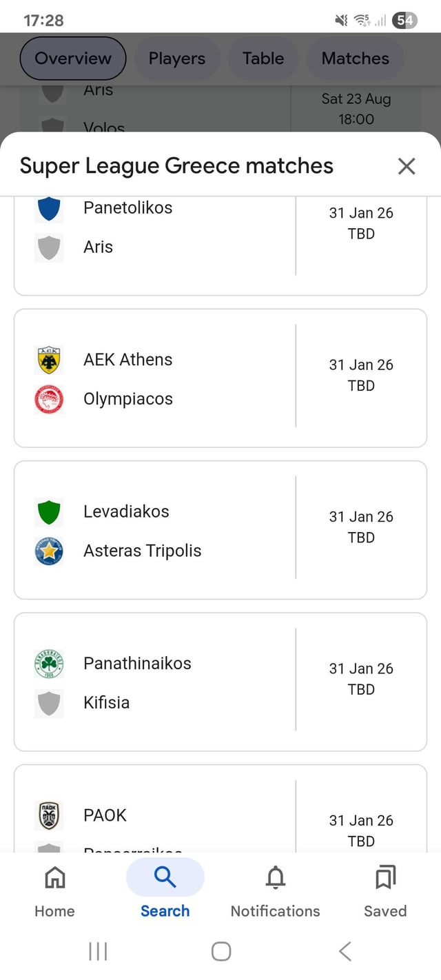
Task: Select the PAOK crest icon
Action: (48, 815)
